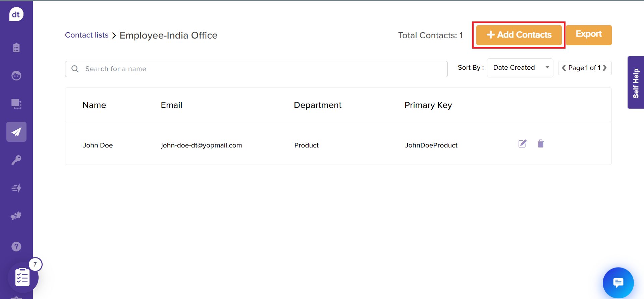
Task: Open the Self Help side tab
Action: (636, 82)
